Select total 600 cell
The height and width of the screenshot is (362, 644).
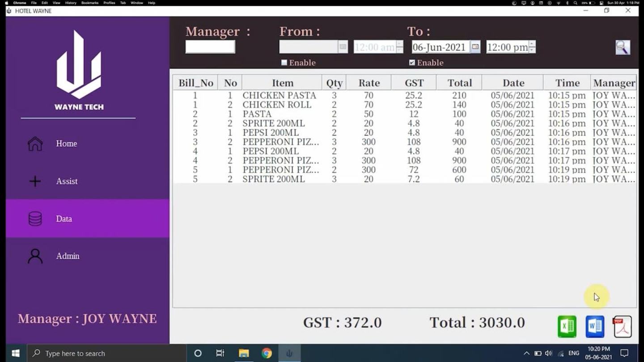[459, 170]
